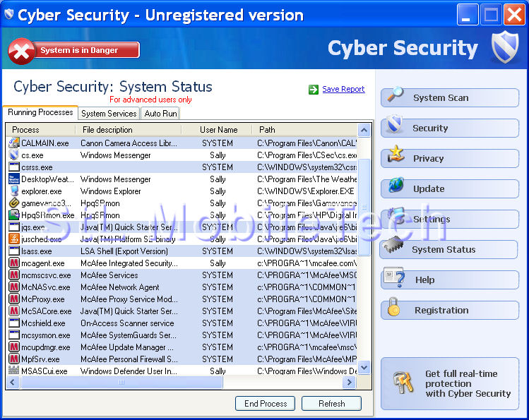The width and height of the screenshot is (529, 420).
Task: Click the red System is in Danger badge
Action: tap(74, 50)
